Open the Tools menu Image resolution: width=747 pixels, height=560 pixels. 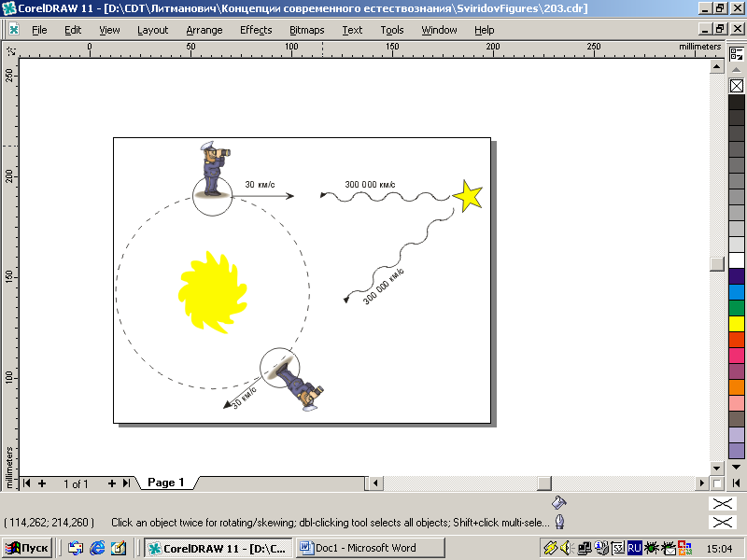tap(391, 30)
